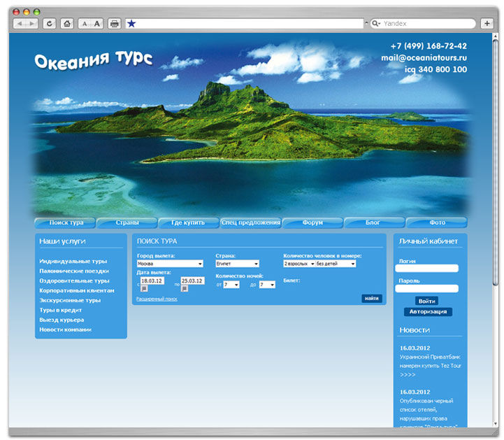This screenshot has width=504, height=440.
Task: Open the Блог menu tab
Action: pos(375,222)
